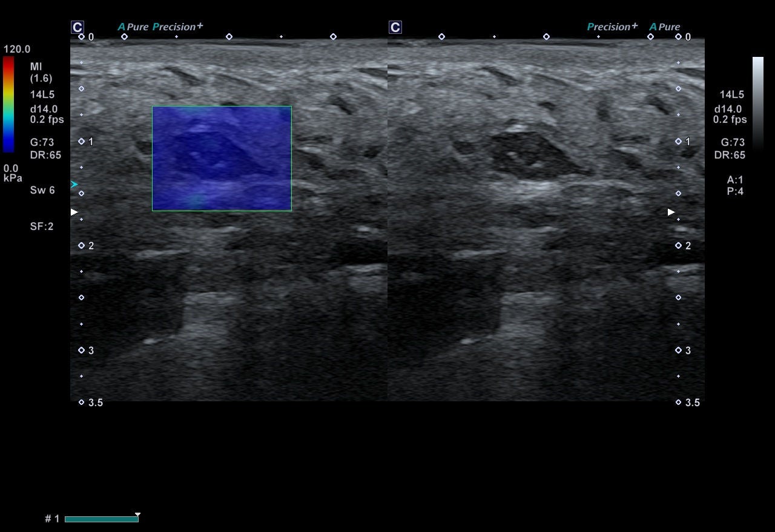Click the C icon on left image panel
The width and height of the screenshot is (775, 532).
point(77,27)
